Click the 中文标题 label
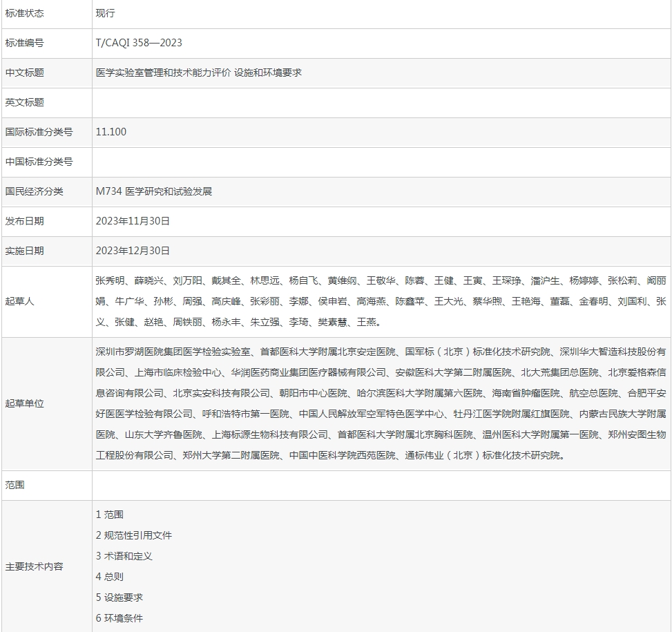The image size is (672, 632). pyautogui.click(x=24, y=73)
